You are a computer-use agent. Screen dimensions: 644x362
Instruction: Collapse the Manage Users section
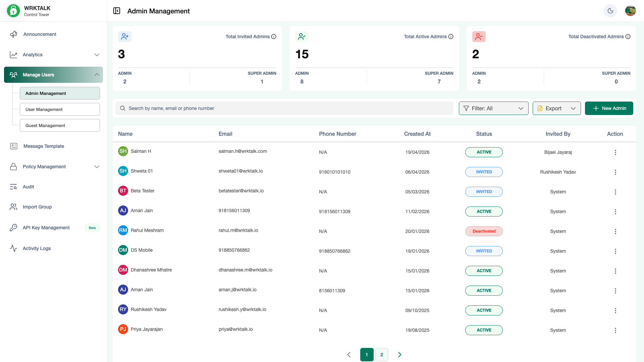click(x=53, y=75)
